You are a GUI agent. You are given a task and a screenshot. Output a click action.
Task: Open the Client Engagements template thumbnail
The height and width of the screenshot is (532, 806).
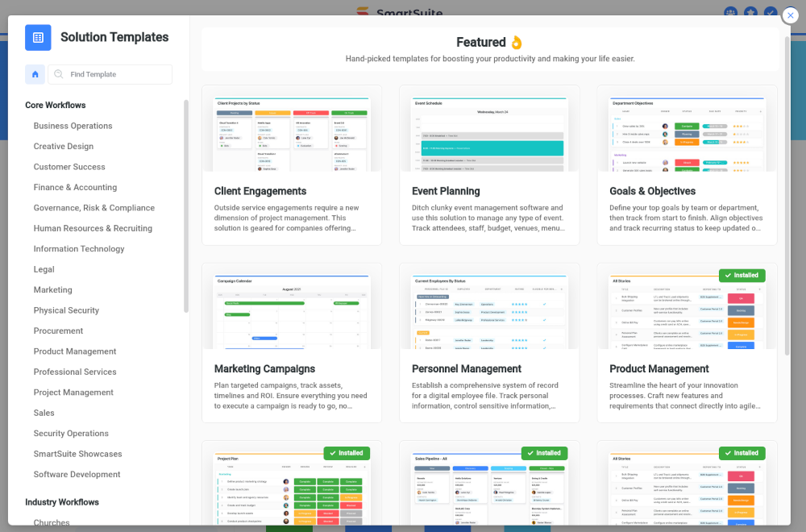point(292,134)
